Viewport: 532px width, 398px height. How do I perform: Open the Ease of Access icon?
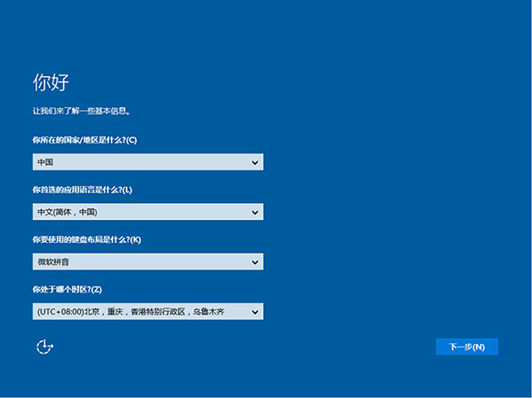pyautogui.click(x=44, y=347)
